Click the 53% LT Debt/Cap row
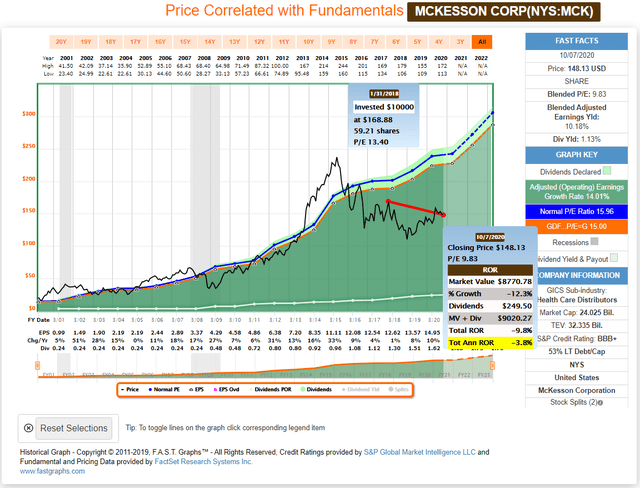Screen dimensions: 640x488 click(576, 351)
